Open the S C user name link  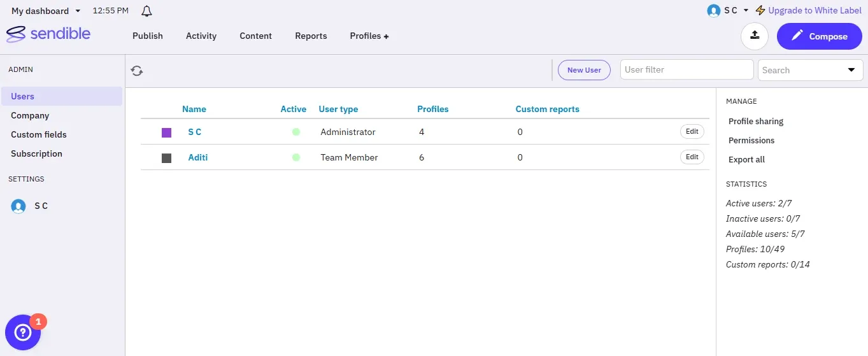tap(195, 132)
